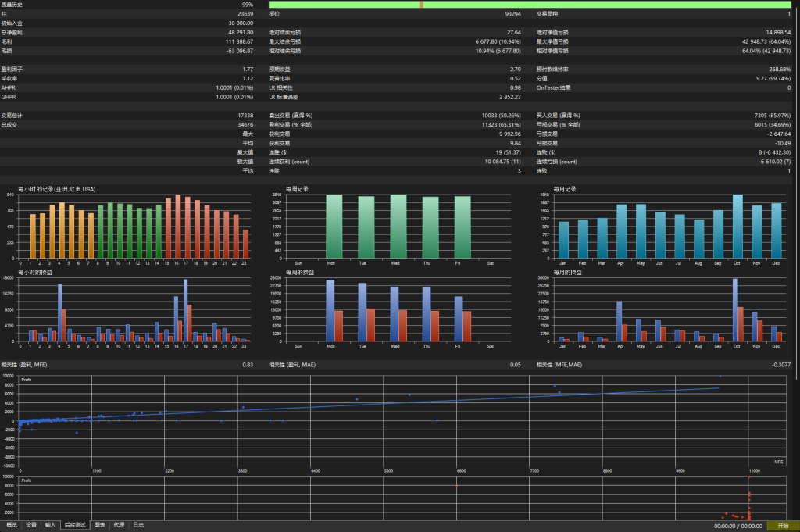Click the blue Oct bar in 每月的损益

735,310
